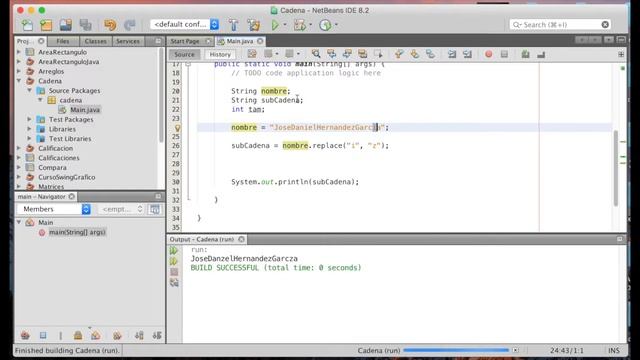Click the Comment icon in editor toolbar
The width and height of the screenshot is (640, 360).
click(525, 54)
